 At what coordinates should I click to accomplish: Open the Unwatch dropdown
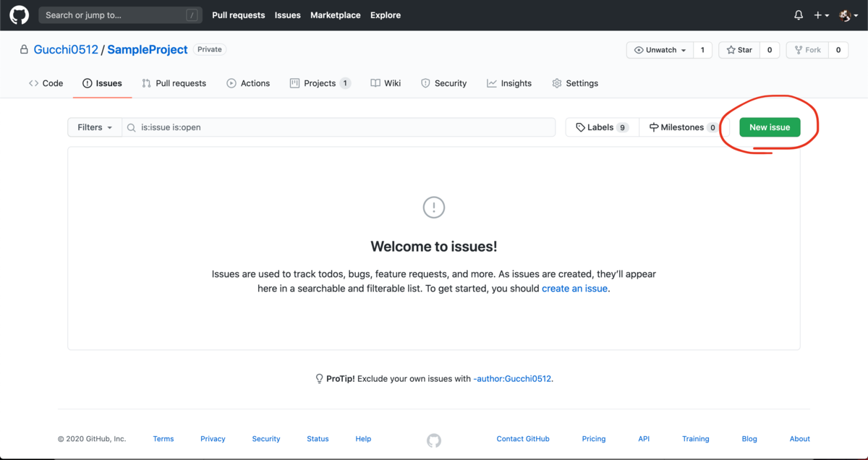pyautogui.click(x=660, y=50)
